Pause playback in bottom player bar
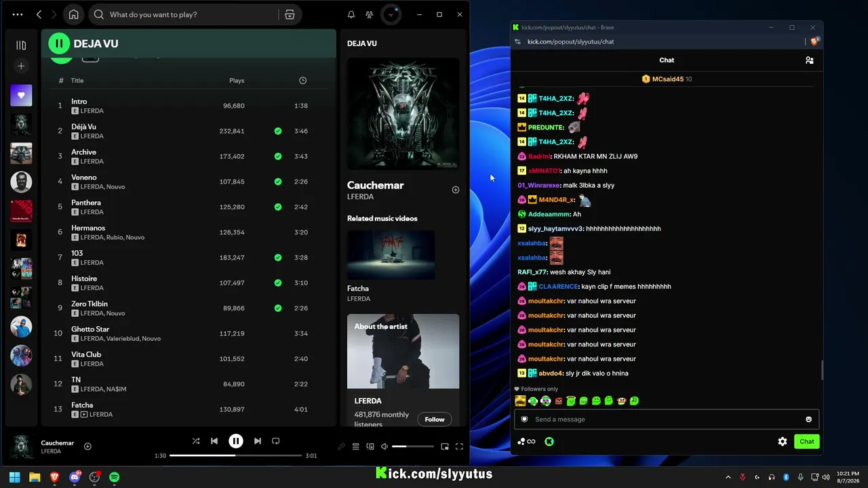The height and width of the screenshot is (488, 868). (236, 441)
